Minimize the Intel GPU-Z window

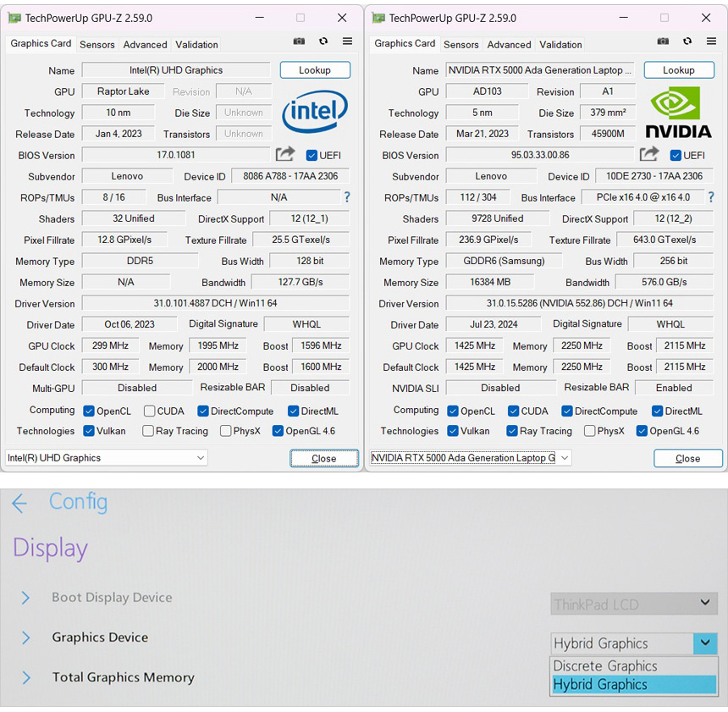(260, 18)
